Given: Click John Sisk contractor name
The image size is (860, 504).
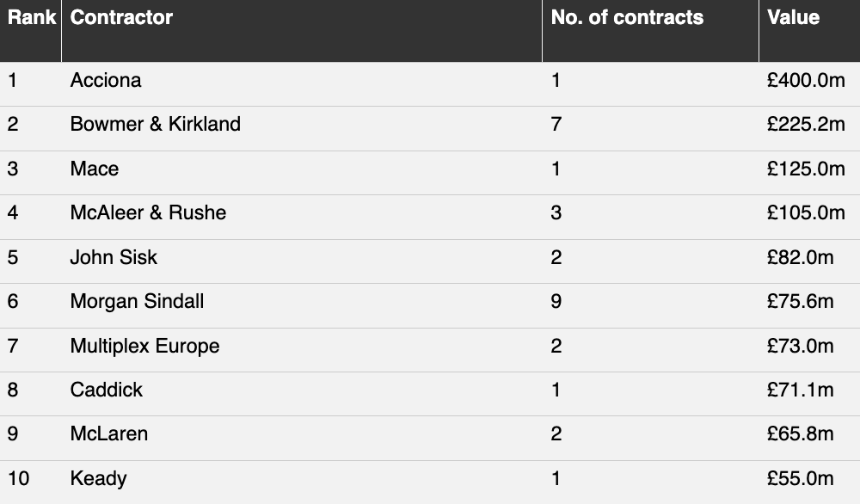Looking at the screenshot, I should click(x=114, y=257).
